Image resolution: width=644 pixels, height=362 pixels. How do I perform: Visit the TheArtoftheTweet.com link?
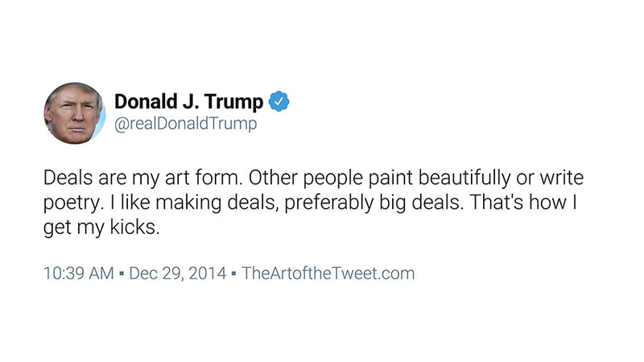(x=328, y=273)
